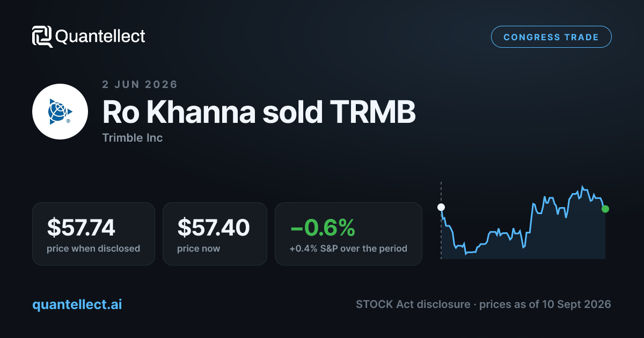
Task: Click the $57.40 price now card
Action: point(215,234)
